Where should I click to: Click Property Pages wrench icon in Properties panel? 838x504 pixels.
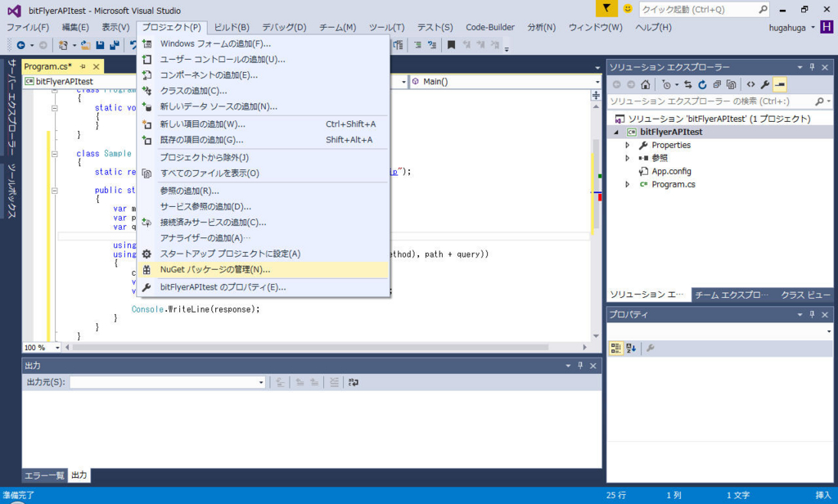(x=651, y=349)
